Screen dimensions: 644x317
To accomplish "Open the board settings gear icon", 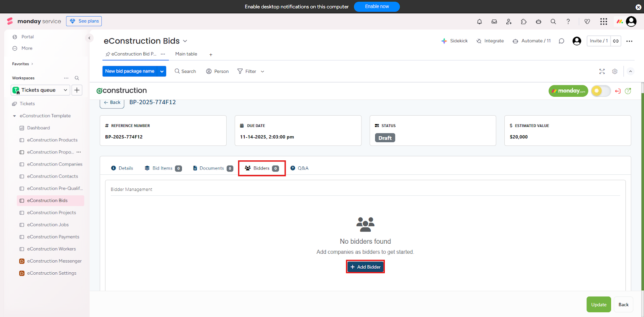I will (x=615, y=71).
